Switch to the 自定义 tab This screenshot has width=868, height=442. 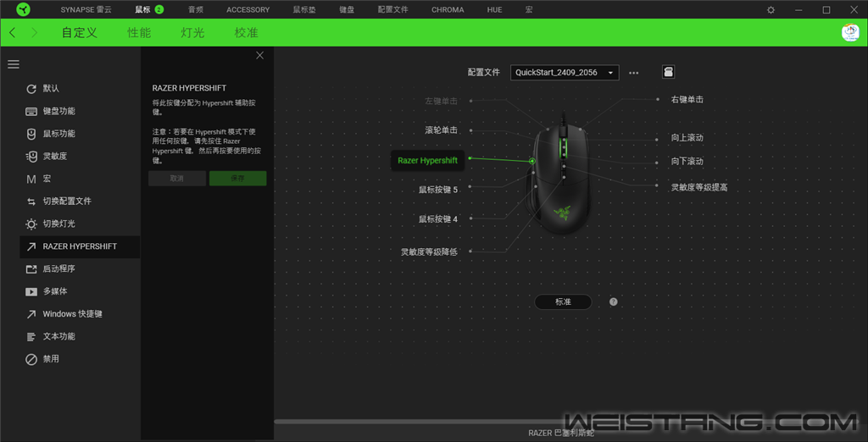coord(79,33)
